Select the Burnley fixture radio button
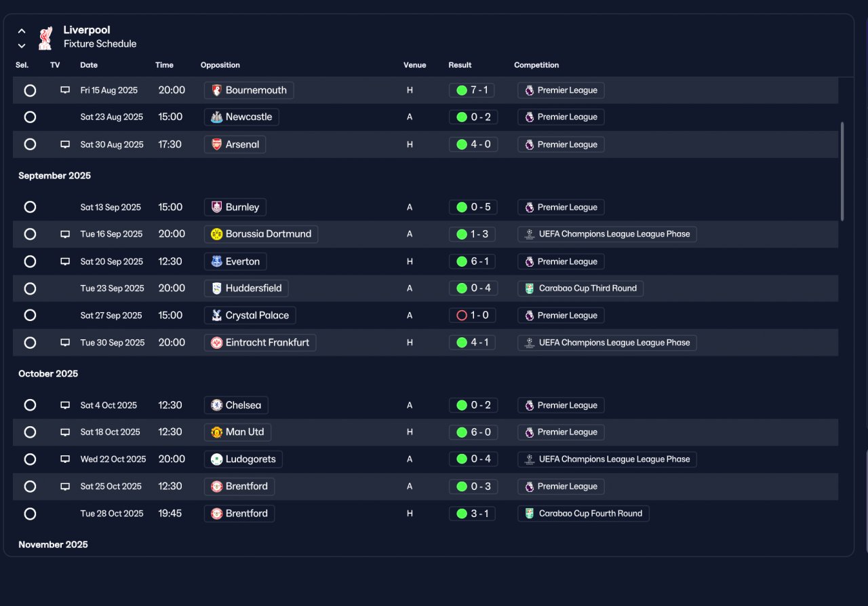 coord(30,207)
